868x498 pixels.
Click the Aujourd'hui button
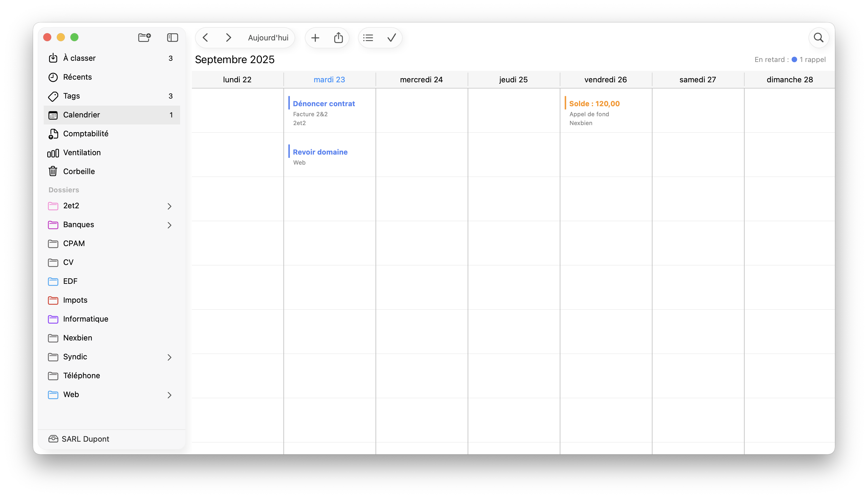(x=268, y=38)
